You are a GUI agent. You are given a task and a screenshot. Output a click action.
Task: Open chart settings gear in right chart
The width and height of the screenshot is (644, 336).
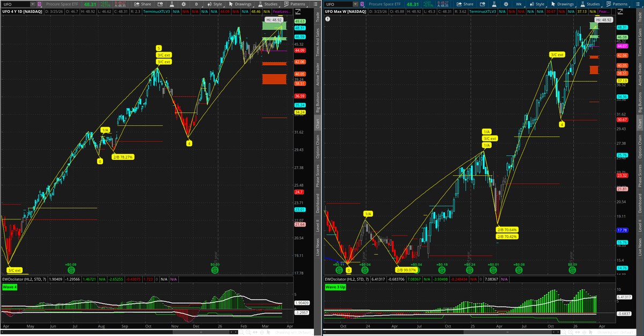point(506,4)
